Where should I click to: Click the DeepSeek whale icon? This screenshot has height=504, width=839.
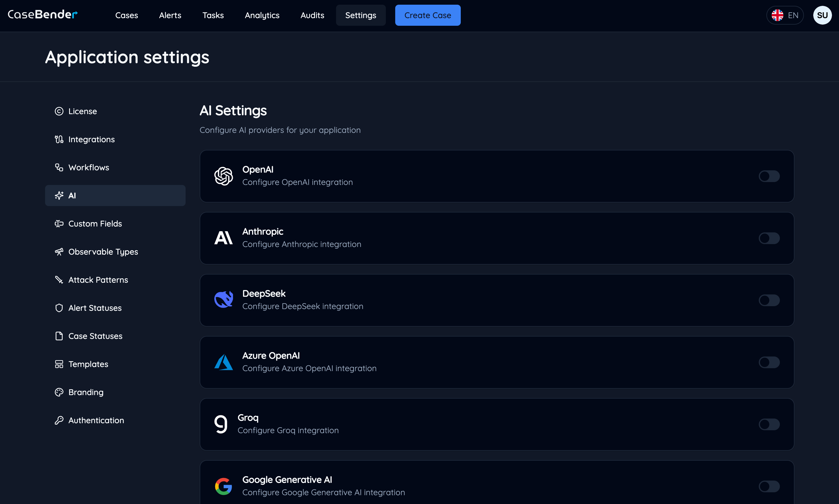(x=224, y=299)
